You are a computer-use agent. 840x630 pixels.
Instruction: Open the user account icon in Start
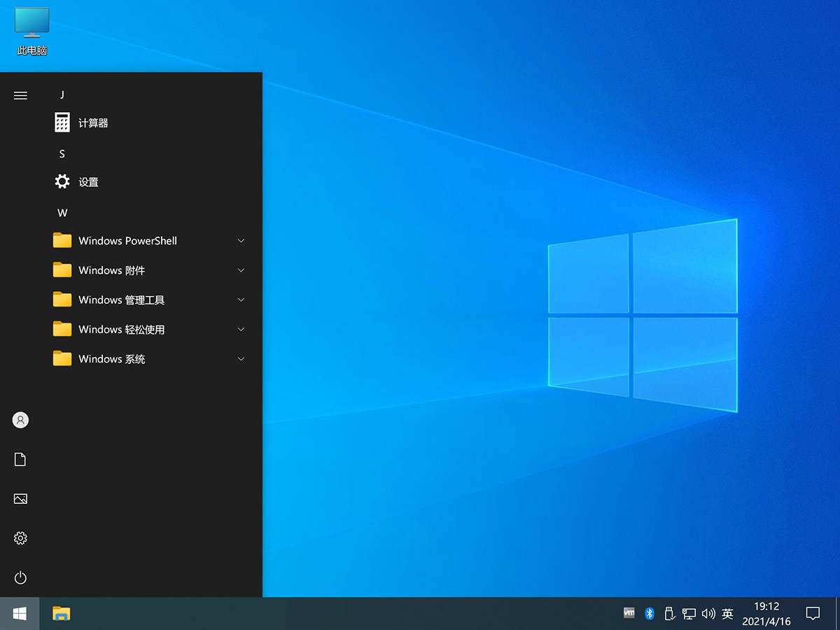20,420
